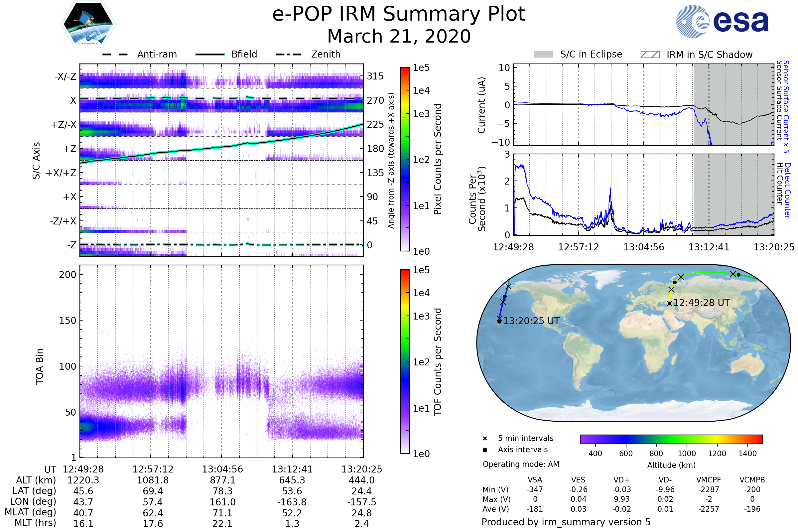The width and height of the screenshot is (798, 532).
Task: Click the Bfield solid line legend marker
Action: click(x=210, y=54)
